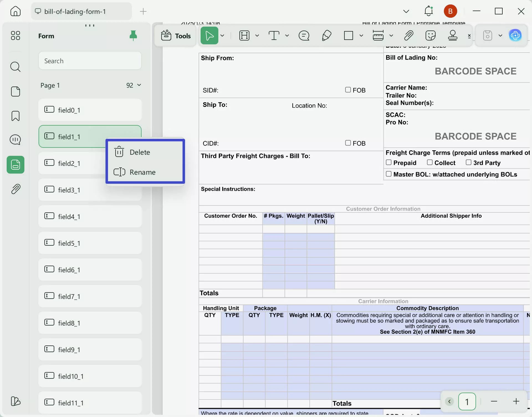Viewport: 532px width, 417px height.
Task: Choose Rename from the context menu
Action: pyautogui.click(x=142, y=172)
